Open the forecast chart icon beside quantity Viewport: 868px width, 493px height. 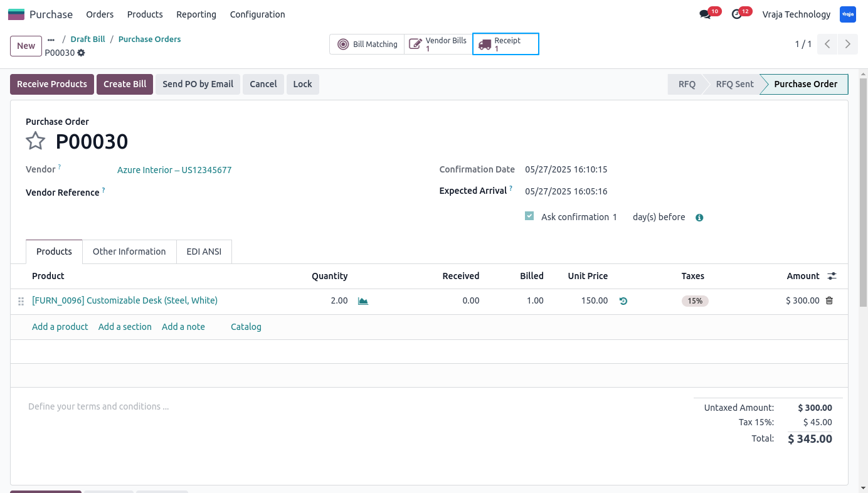click(x=363, y=301)
